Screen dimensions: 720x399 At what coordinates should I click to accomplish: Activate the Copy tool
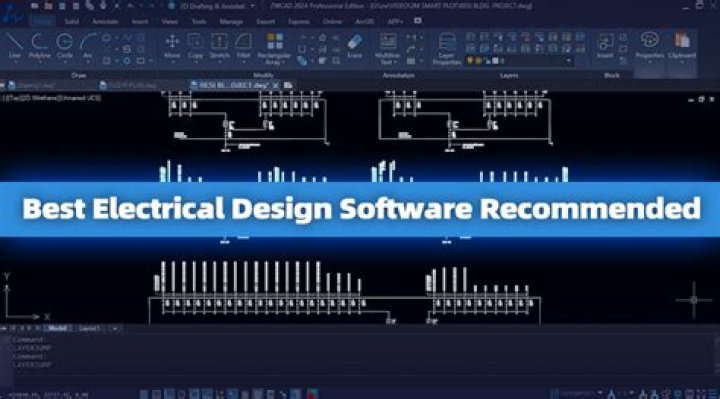(196, 46)
